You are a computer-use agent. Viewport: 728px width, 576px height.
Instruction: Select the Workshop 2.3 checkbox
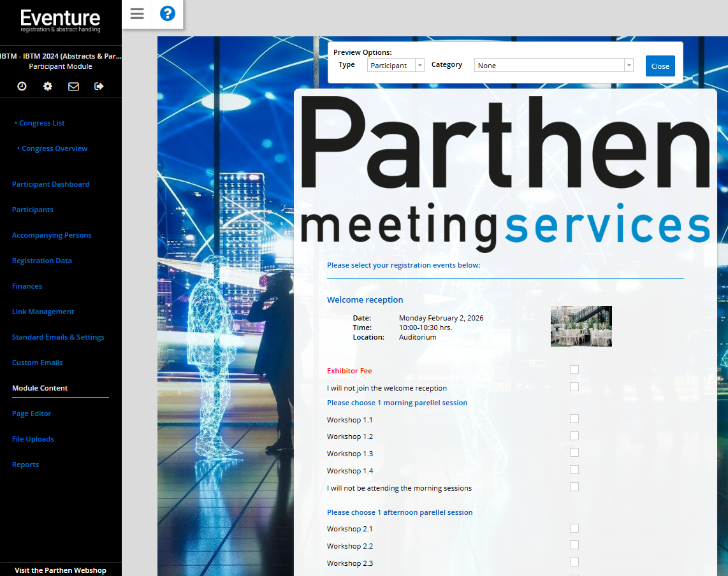point(574,562)
